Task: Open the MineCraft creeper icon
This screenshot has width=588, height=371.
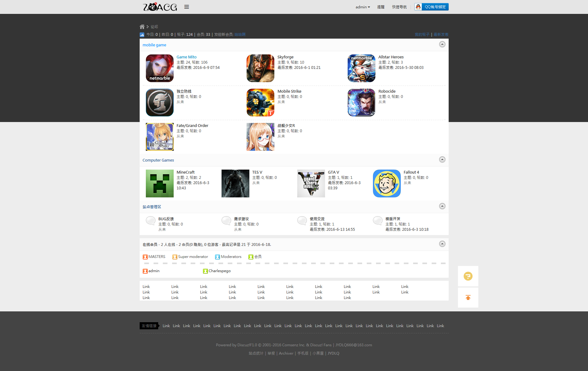Action: pos(160,183)
